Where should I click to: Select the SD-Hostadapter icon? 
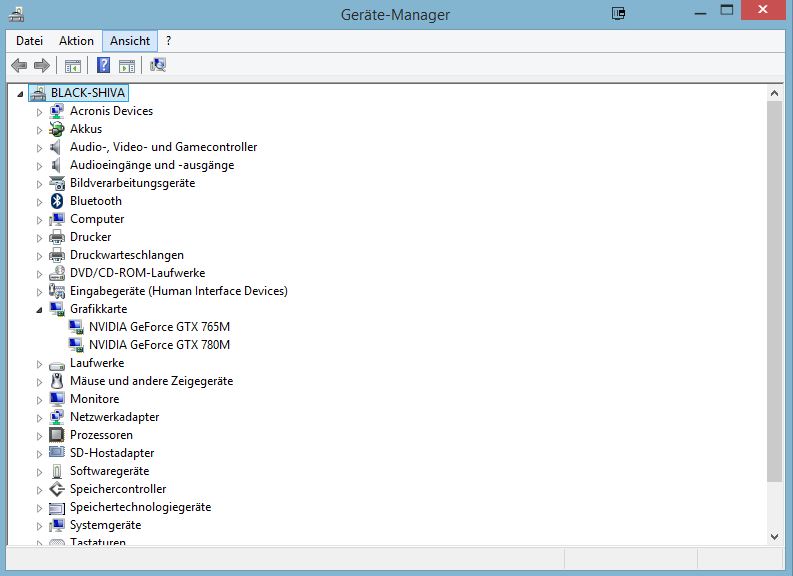[x=57, y=453]
